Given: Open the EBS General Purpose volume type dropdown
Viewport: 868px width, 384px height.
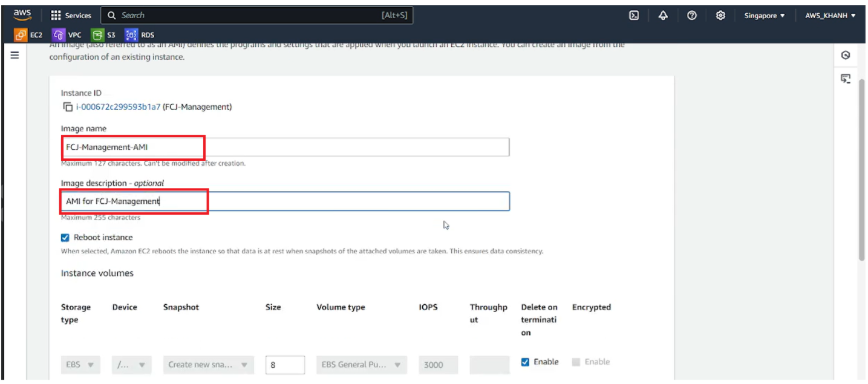Looking at the screenshot, I should pyautogui.click(x=362, y=365).
